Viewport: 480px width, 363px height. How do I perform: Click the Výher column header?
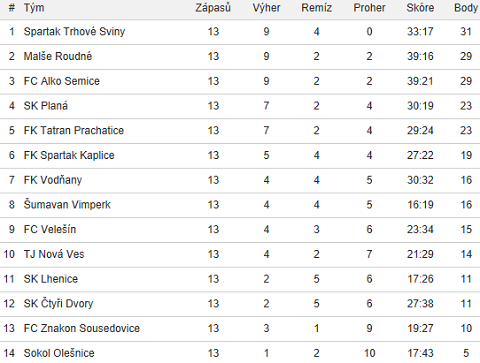266,8
